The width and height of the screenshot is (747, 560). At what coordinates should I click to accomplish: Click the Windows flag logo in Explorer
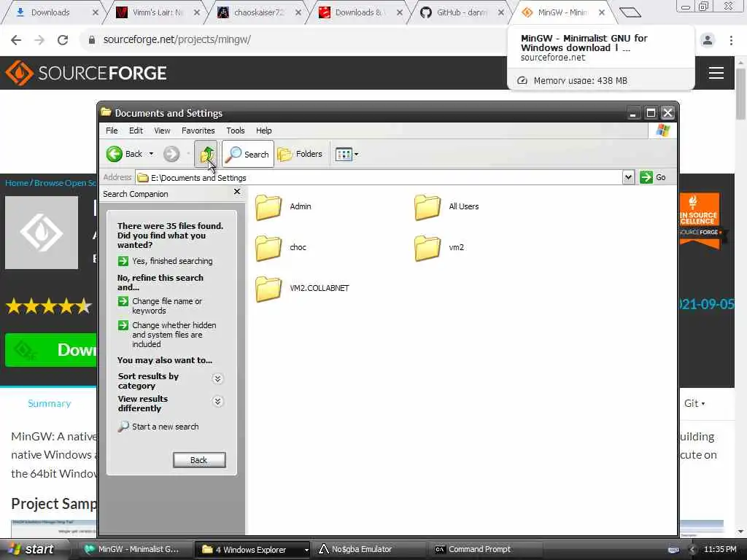pos(662,131)
